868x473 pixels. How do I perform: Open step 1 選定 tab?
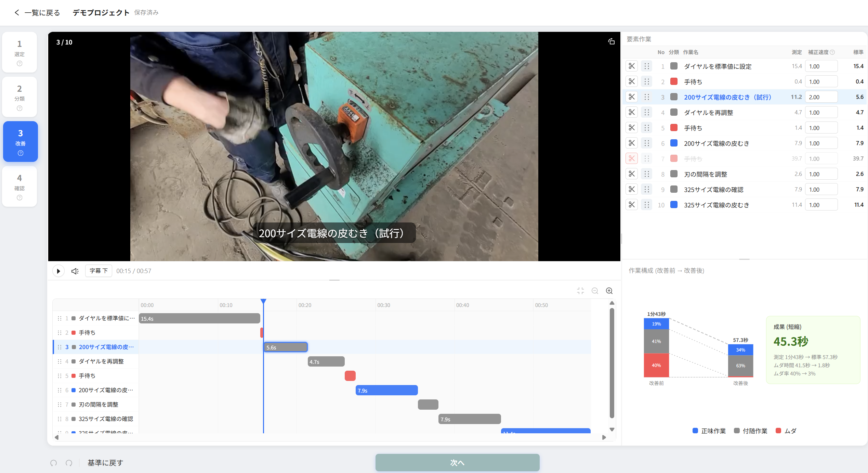(x=20, y=52)
